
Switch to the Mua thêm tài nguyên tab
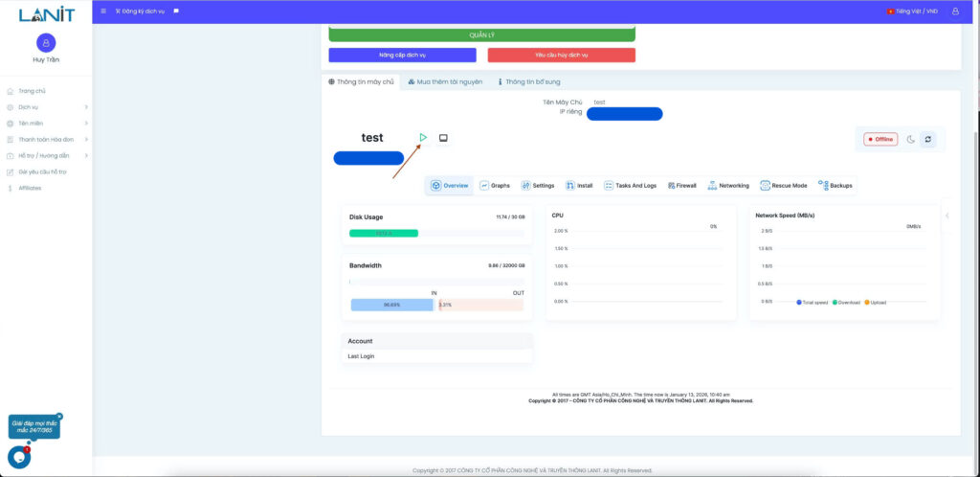click(x=445, y=81)
